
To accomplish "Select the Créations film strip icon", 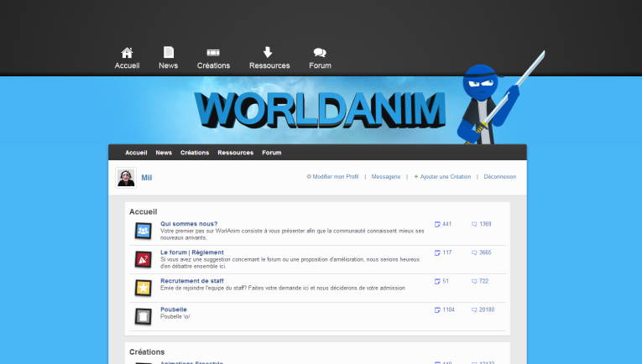I will [213, 52].
